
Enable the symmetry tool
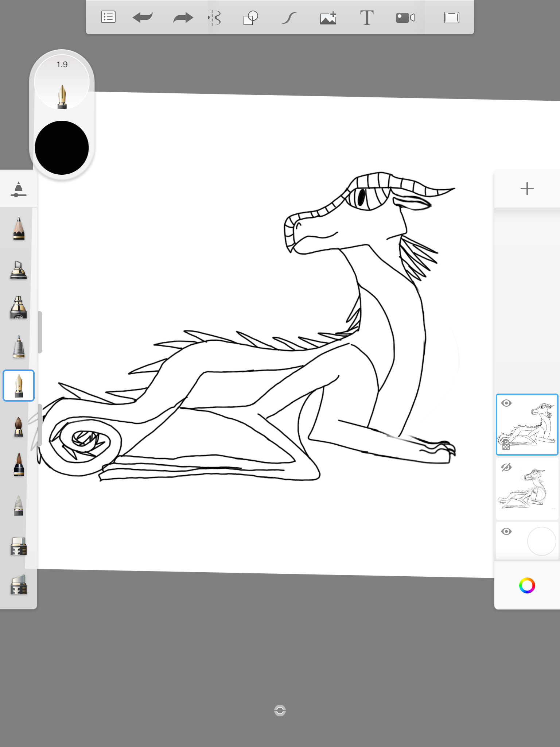point(215,18)
